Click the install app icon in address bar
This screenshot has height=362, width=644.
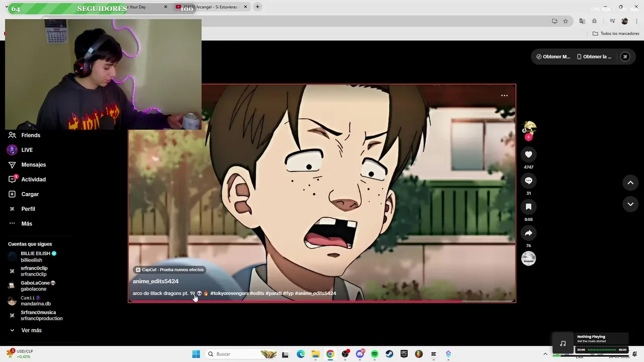[554, 21]
